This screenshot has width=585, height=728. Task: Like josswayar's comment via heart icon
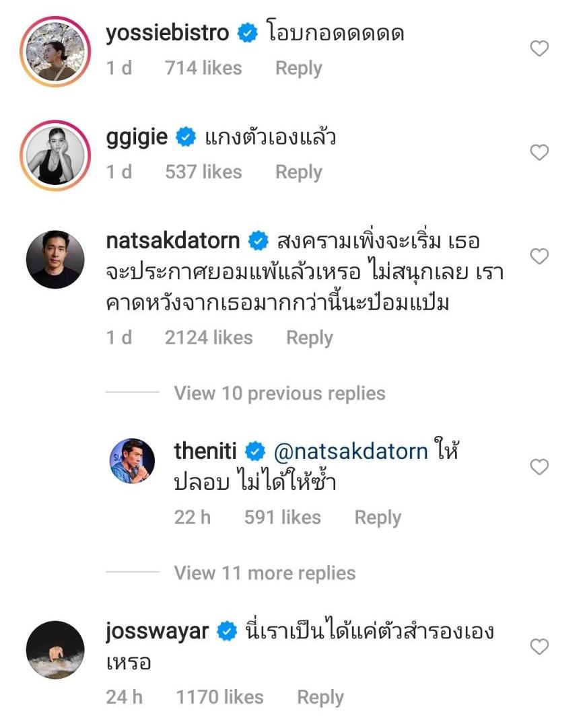pos(539,647)
